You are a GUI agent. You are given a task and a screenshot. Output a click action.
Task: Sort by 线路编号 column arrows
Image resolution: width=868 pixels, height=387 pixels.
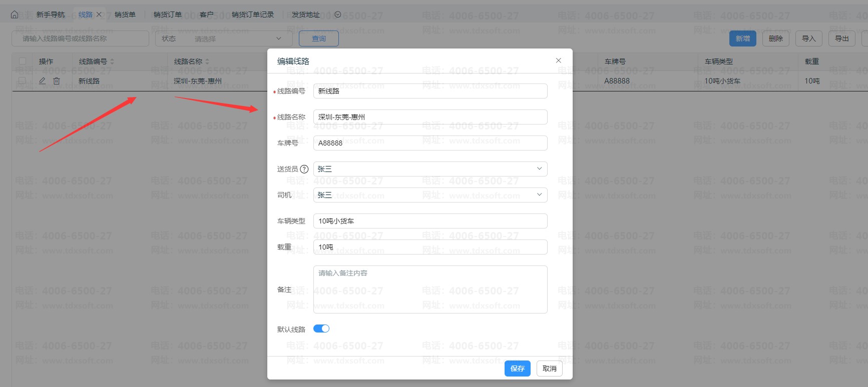(112, 61)
